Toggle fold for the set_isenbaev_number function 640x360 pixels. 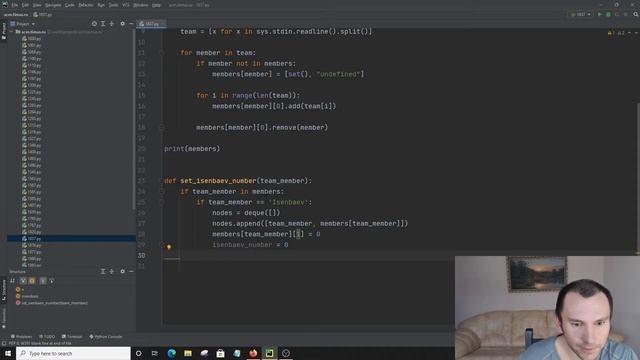162,181
